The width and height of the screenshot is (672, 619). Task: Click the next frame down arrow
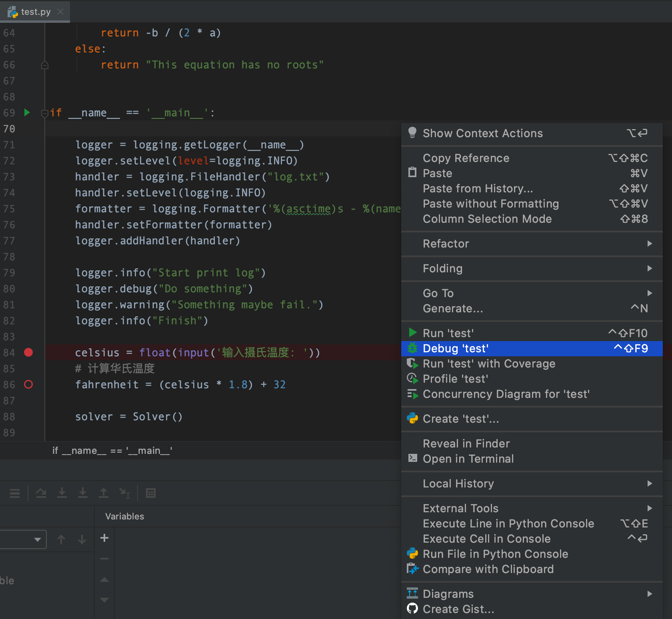click(82, 539)
